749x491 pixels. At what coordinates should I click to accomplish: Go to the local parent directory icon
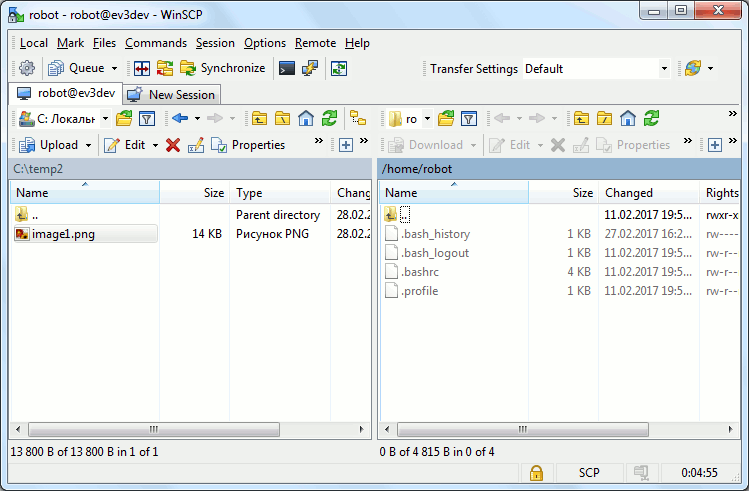pos(259,118)
